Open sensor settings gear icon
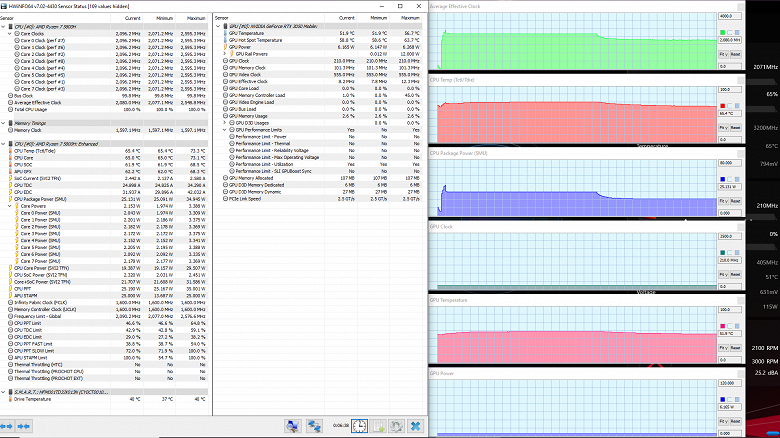Screen dimensions: 780x438 (x=395, y=425)
